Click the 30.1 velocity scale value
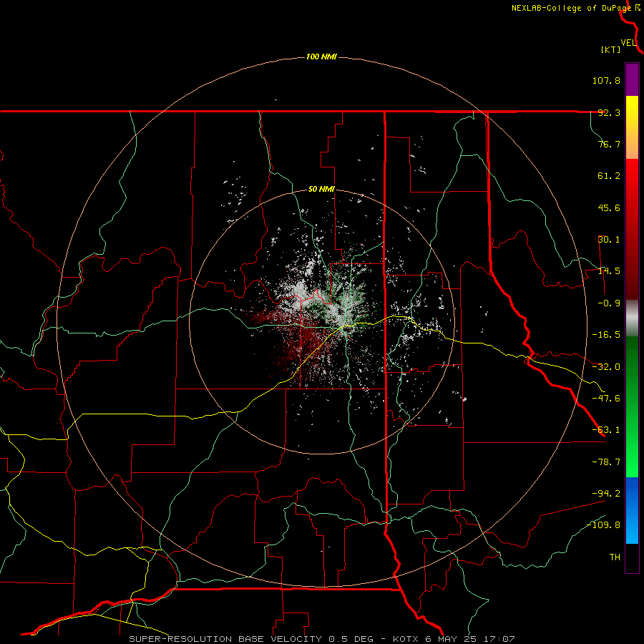This screenshot has width=644, height=644. click(x=609, y=240)
